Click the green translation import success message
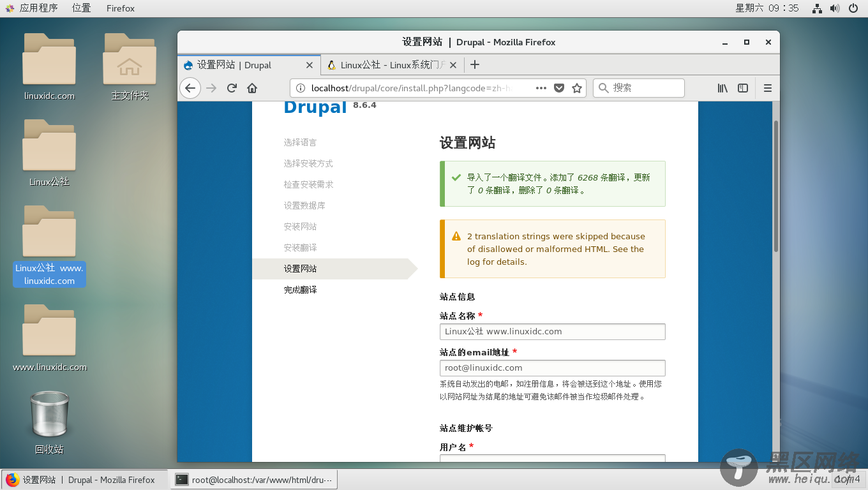The width and height of the screenshot is (868, 490). tap(553, 184)
